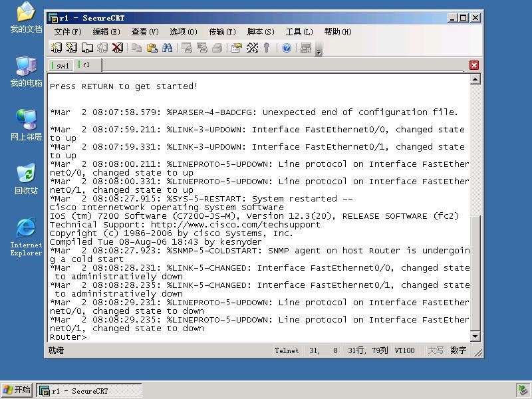Maximize the SecureCRT window
532x399 pixels.
463,18
